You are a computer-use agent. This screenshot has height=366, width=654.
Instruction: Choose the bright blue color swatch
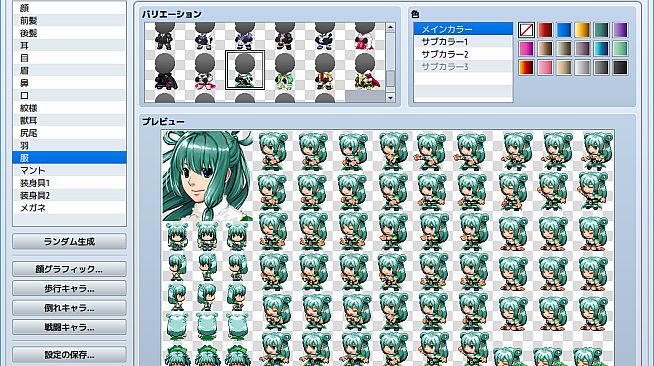(x=563, y=30)
